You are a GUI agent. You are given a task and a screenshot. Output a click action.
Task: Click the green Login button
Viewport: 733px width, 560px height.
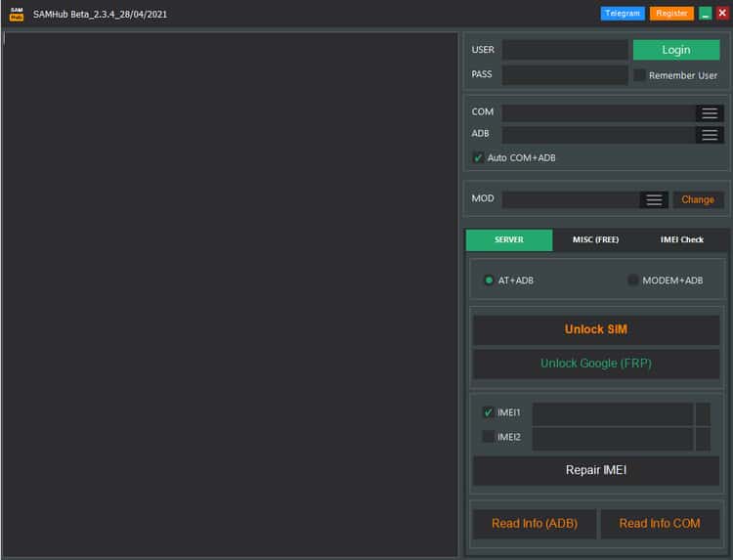(676, 50)
